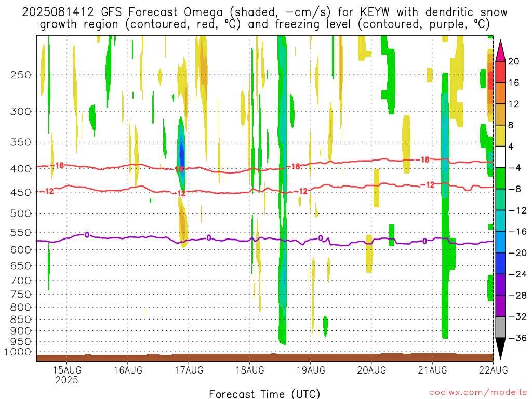The height and width of the screenshot is (399, 532).
Task: Click the 18AUG time axis label
Action: 250,370
